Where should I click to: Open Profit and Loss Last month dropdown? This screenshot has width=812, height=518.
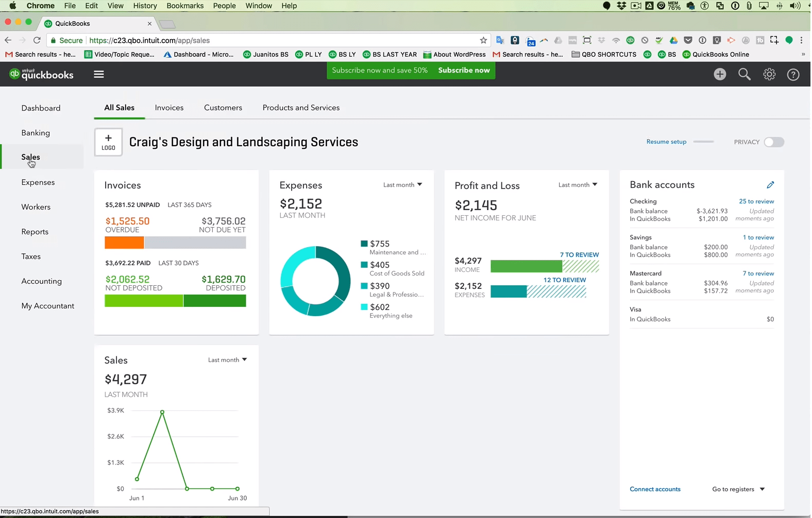[x=578, y=185]
